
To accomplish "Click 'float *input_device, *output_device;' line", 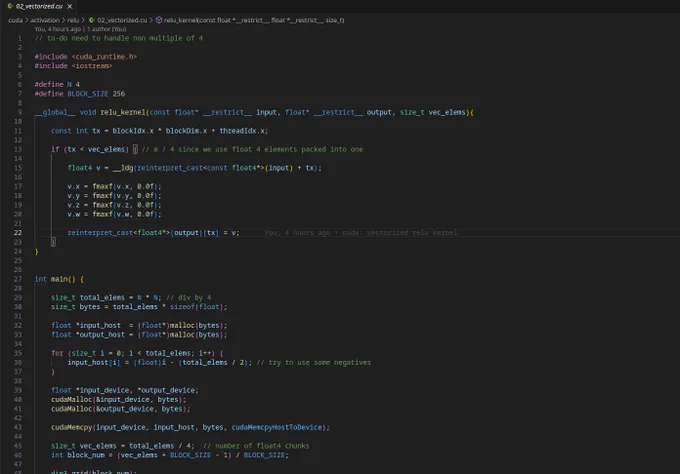I will tap(124, 390).
